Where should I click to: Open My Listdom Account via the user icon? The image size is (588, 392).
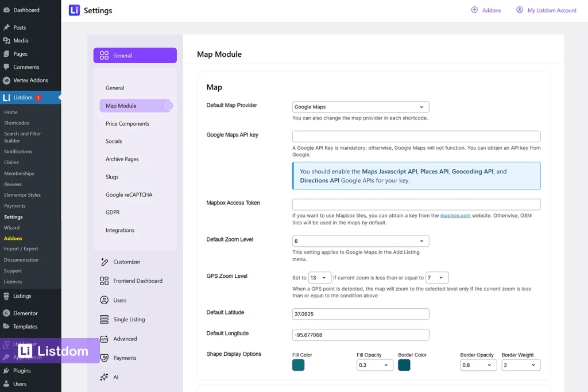[x=519, y=10]
